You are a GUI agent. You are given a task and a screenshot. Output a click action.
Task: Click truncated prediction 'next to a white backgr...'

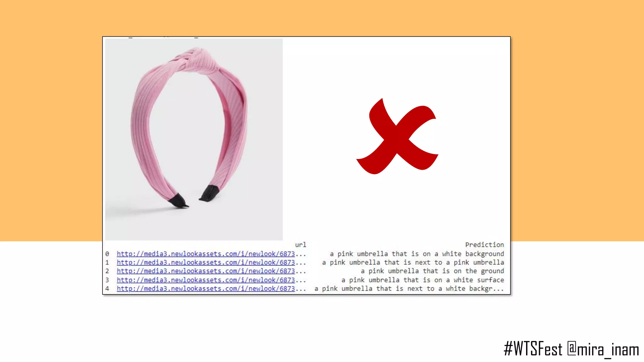pos(409,289)
